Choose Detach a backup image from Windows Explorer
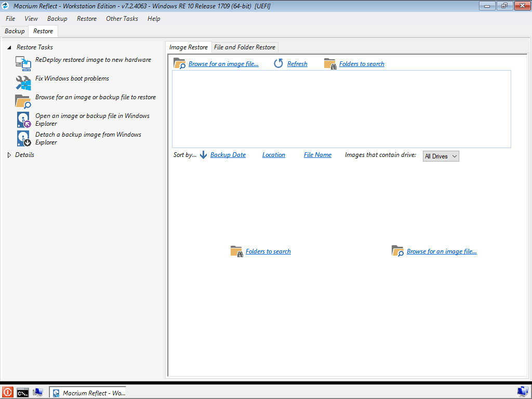 point(88,138)
